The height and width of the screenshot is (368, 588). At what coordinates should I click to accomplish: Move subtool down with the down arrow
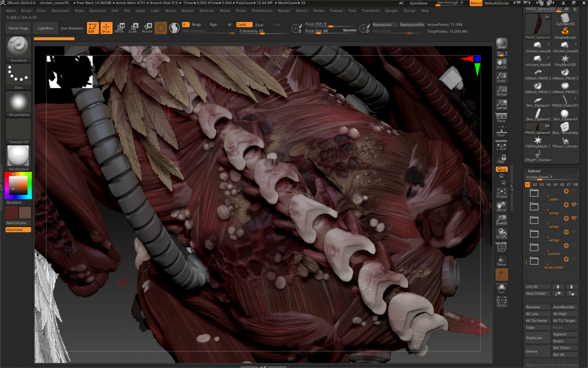click(571, 286)
